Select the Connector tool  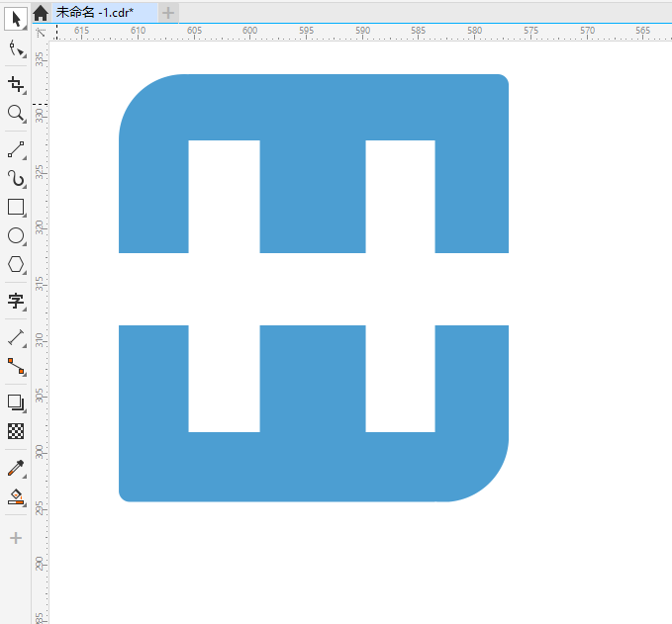16,367
